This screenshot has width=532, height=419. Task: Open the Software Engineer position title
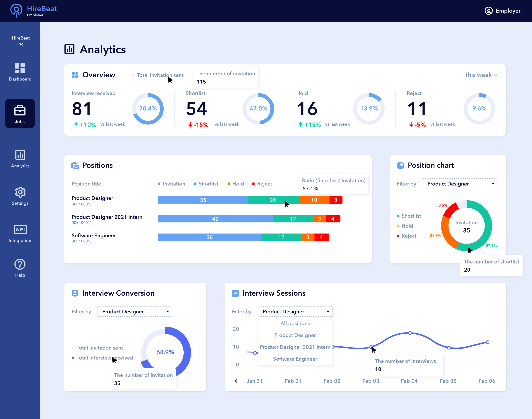pyautogui.click(x=94, y=236)
